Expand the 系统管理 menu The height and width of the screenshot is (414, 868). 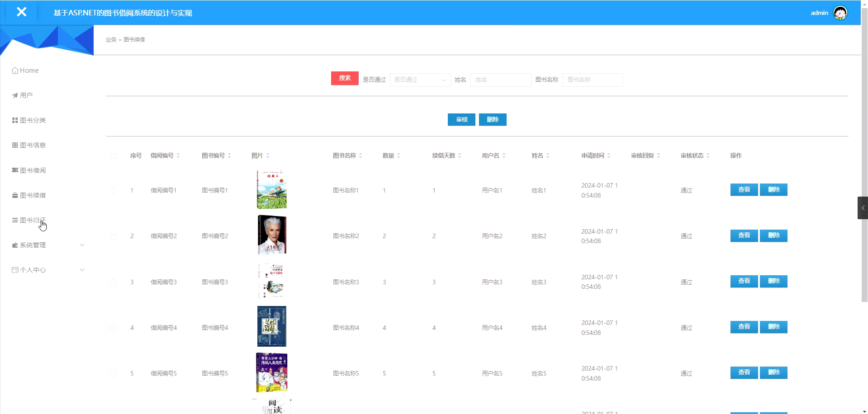tap(33, 245)
